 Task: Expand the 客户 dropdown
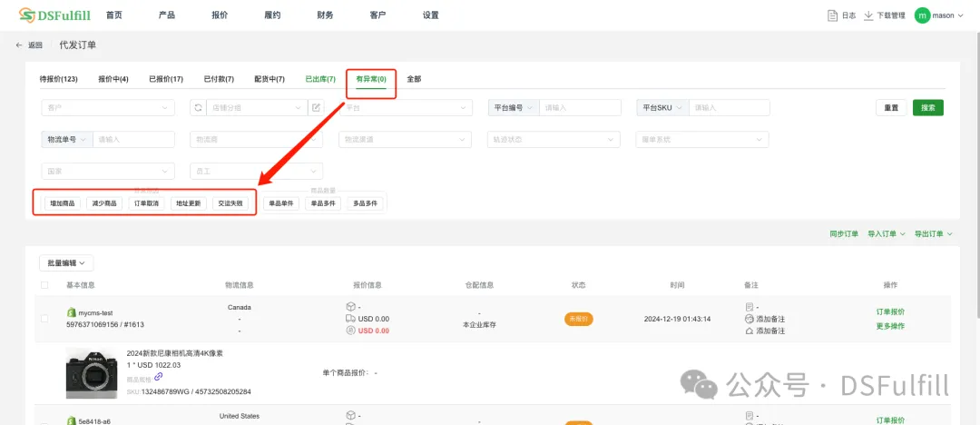pyautogui.click(x=107, y=107)
